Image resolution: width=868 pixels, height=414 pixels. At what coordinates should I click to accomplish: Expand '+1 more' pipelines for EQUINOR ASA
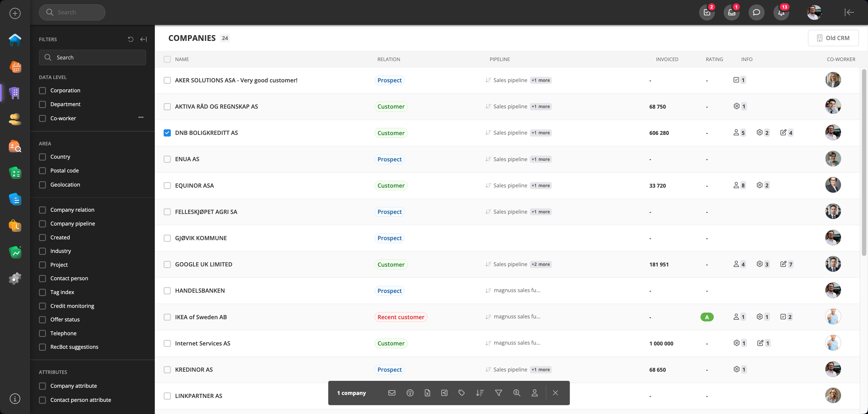[x=540, y=186]
